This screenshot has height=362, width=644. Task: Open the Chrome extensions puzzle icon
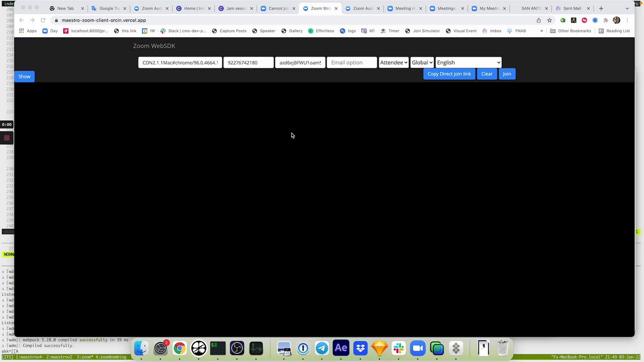pos(606,20)
